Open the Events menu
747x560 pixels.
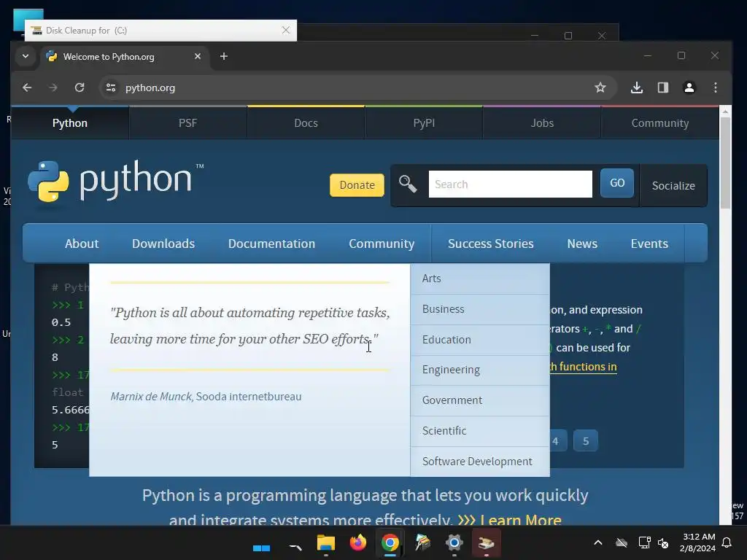point(649,244)
